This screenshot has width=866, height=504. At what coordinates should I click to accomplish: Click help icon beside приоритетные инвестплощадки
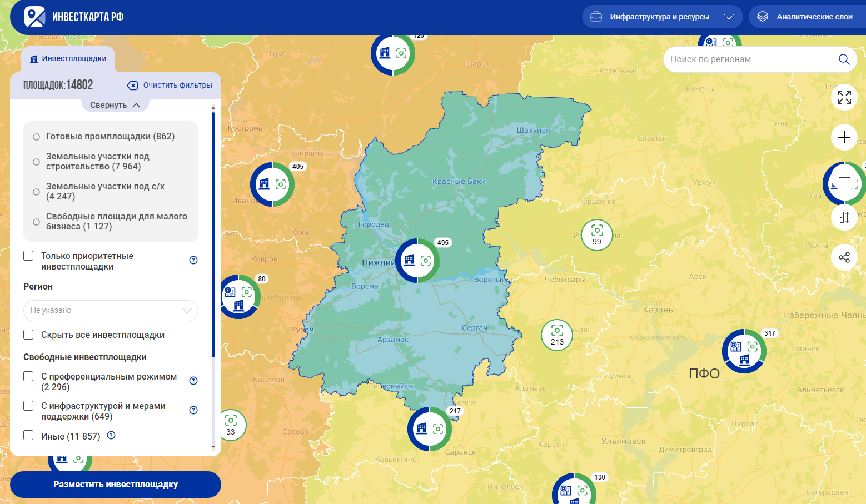click(x=193, y=260)
